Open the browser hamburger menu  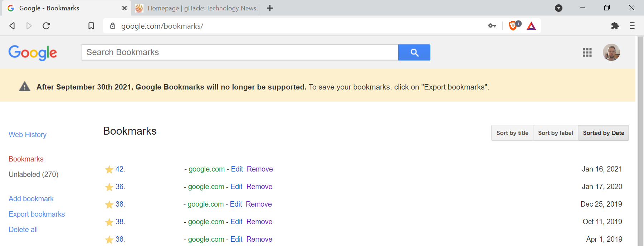[632, 26]
